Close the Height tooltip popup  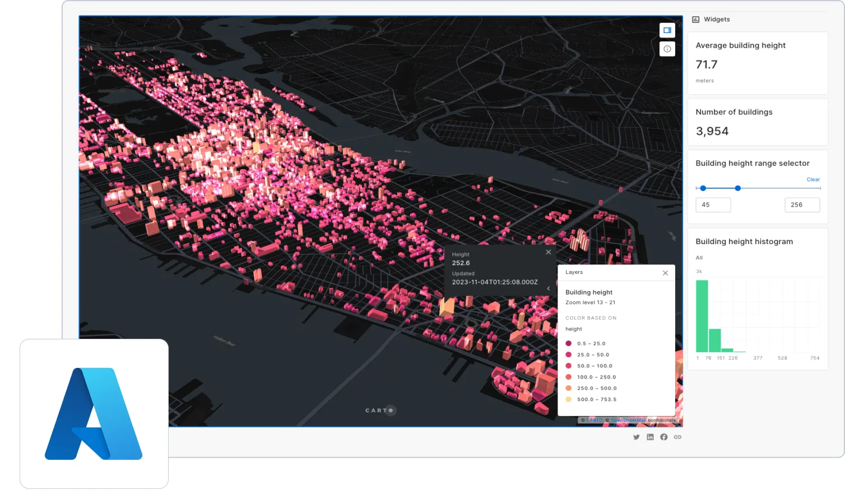pyautogui.click(x=549, y=253)
